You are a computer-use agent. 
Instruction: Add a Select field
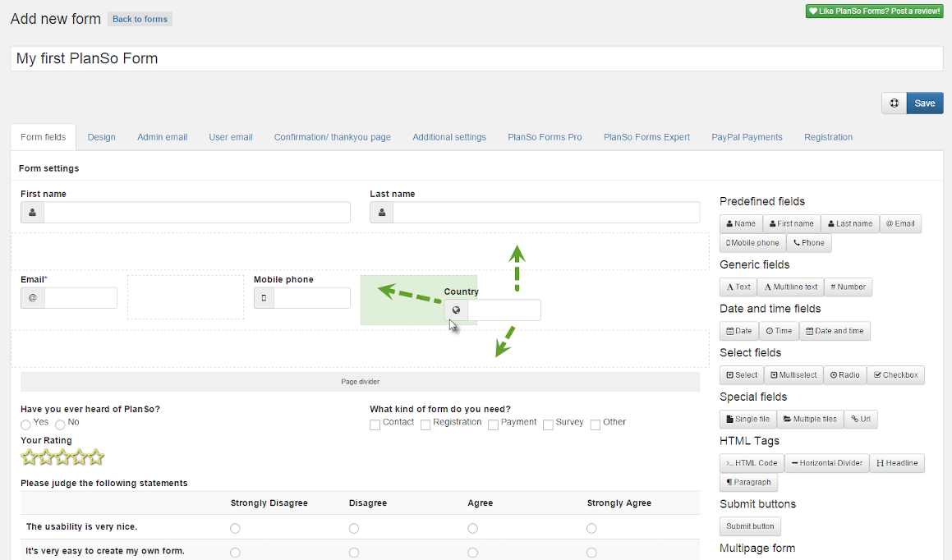click(742, 375)
